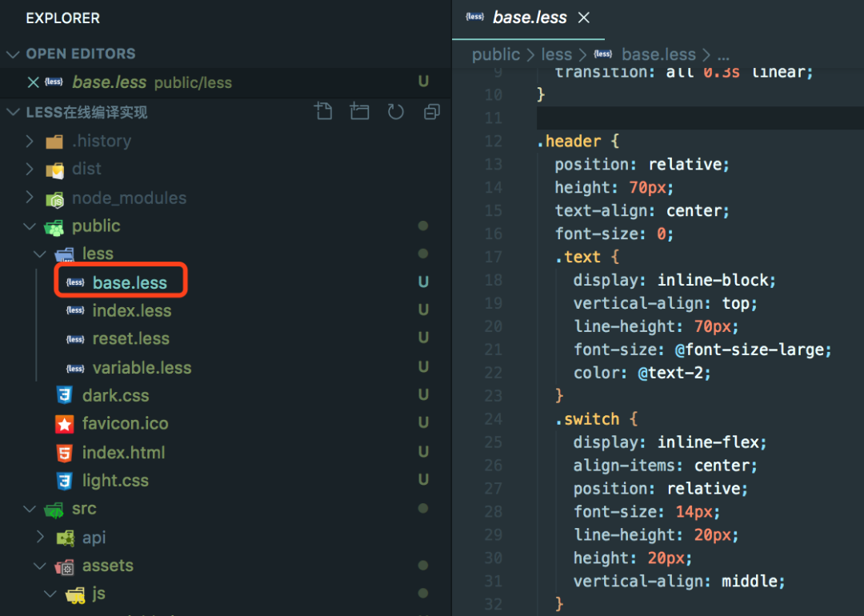Expand the api folder
This screenshot has width=864, height=616.
point(40,537)
